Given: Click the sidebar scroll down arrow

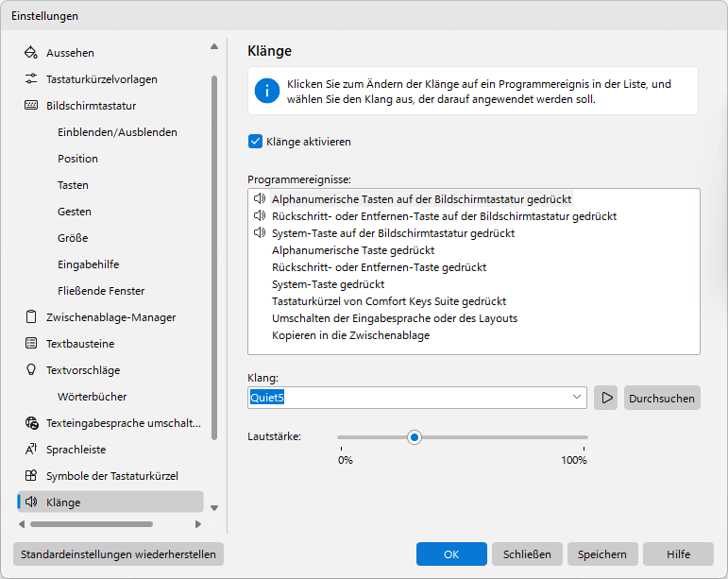Looking at the screenshot, I should click(214, 508).
